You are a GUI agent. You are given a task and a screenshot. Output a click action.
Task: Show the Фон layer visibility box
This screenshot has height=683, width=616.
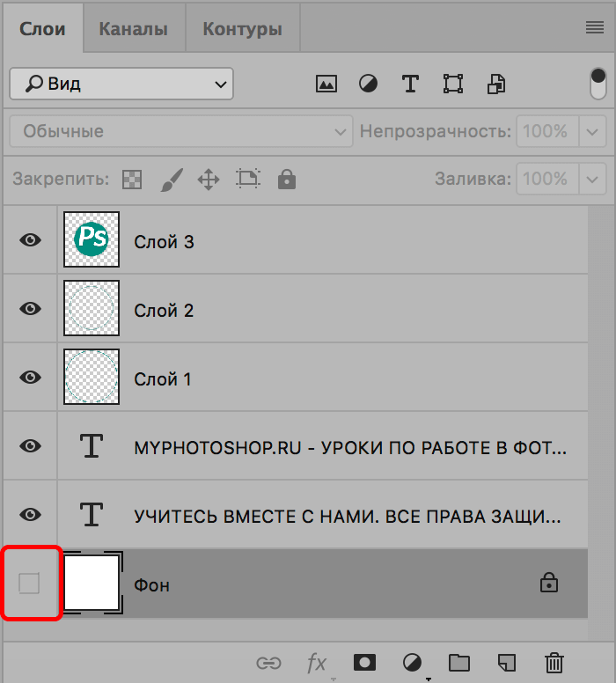point(30,583)
